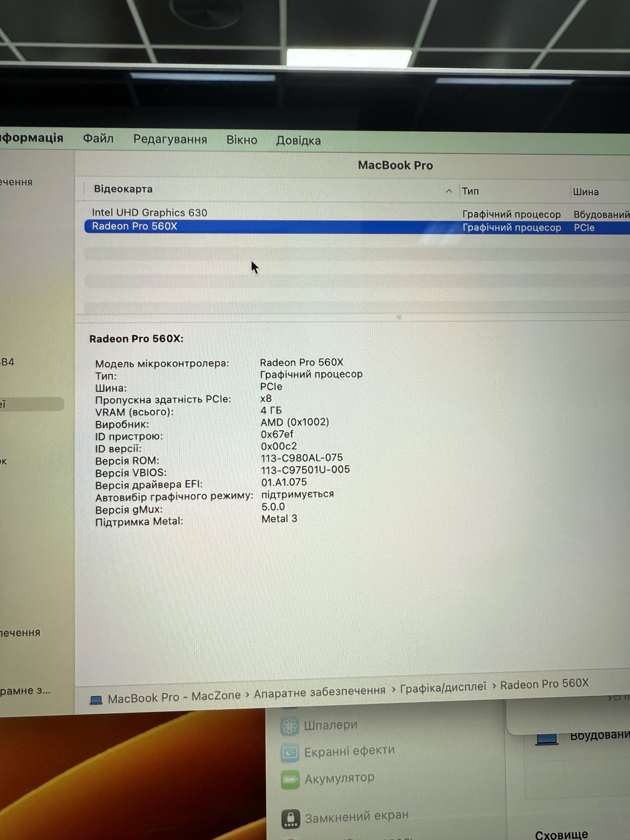Open the Довідка menu

(x=299, y=140)
